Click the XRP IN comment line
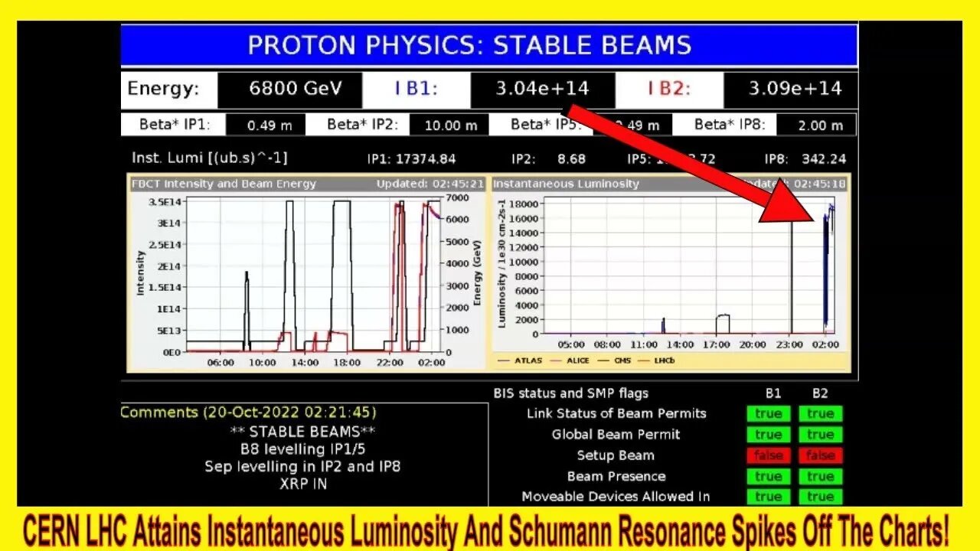The image size is (980, 551). pos(303,484)
